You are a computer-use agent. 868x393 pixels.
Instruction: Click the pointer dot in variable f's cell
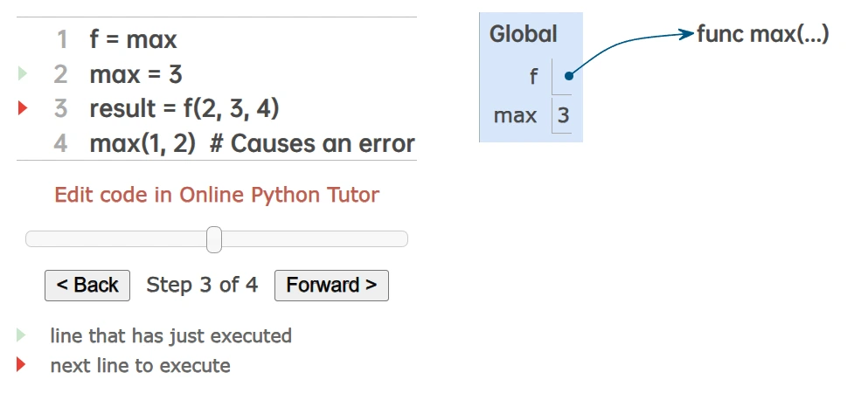click(568, 76)
